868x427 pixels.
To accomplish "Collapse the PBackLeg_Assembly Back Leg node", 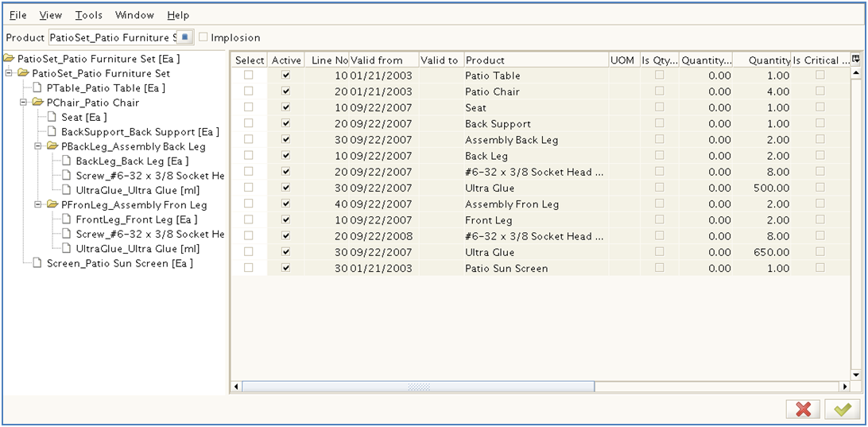I will 38,147.
